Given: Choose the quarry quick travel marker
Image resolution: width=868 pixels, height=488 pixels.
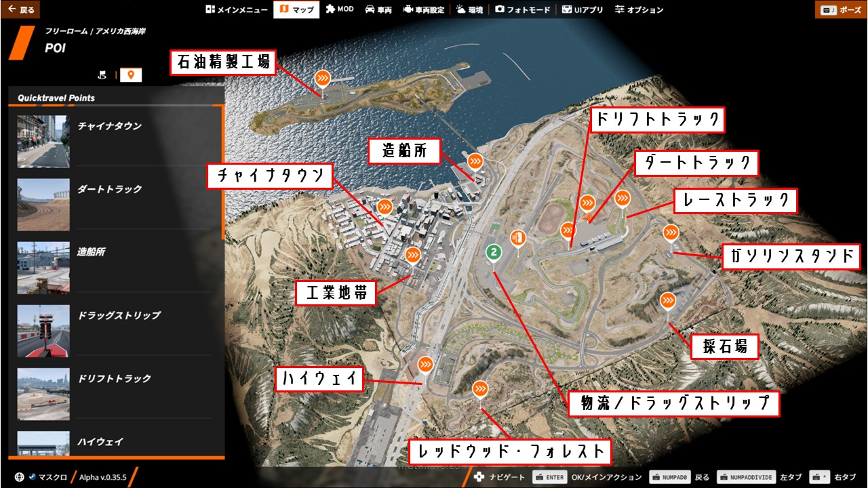Looking at the screenshot, I should click(668, 300).
